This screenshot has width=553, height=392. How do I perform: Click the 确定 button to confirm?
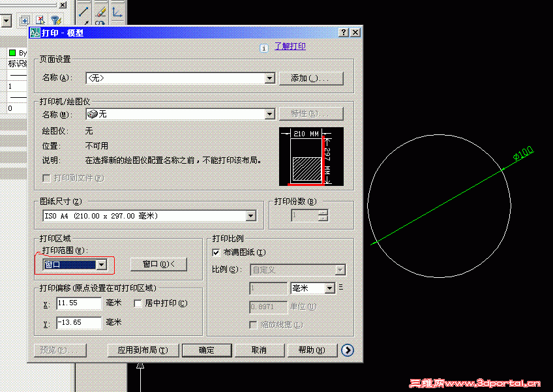(207, 350)
